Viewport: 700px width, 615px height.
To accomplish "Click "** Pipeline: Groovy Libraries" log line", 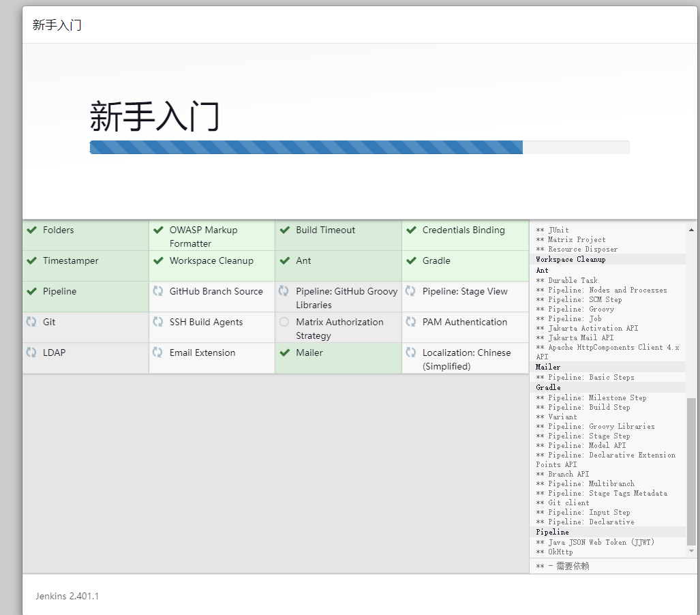I will point(595,427).
